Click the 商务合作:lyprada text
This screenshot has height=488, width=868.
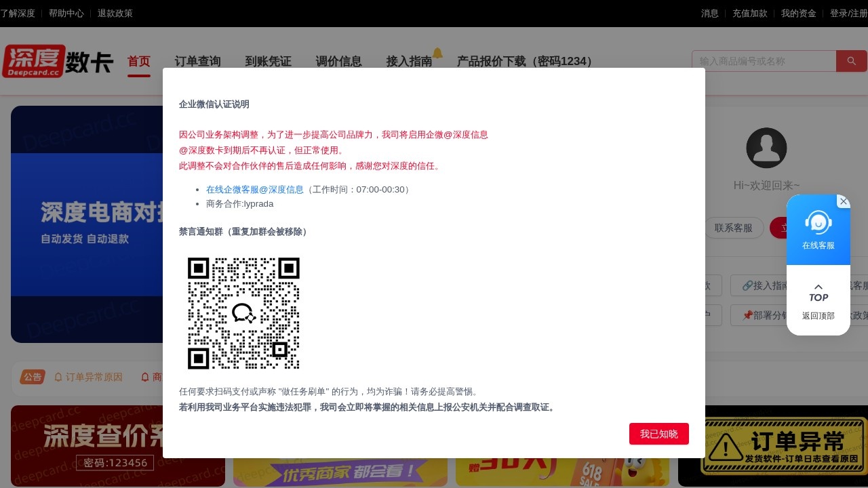point(240,203)
